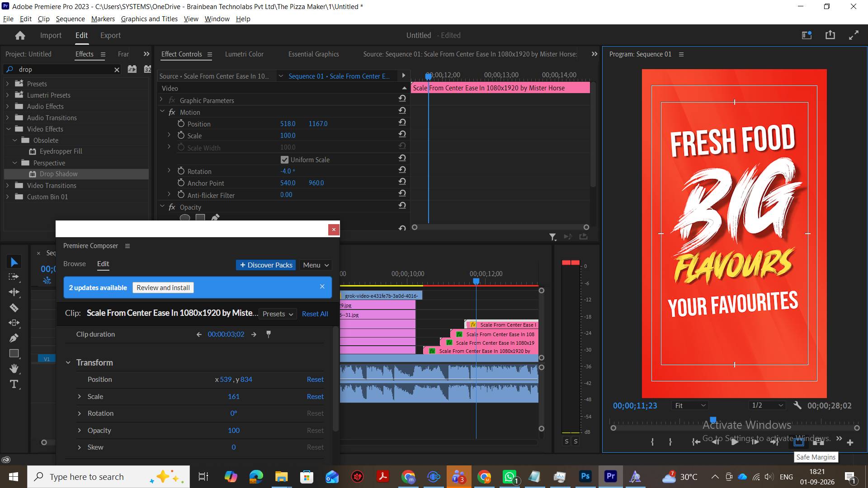Click the Review and install button

(x=163, y=287)
